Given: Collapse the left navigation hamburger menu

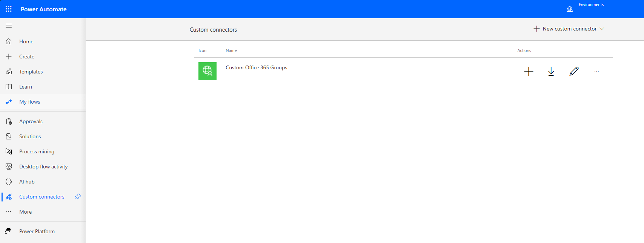Looking at the screenshot, I should point(9,26).
